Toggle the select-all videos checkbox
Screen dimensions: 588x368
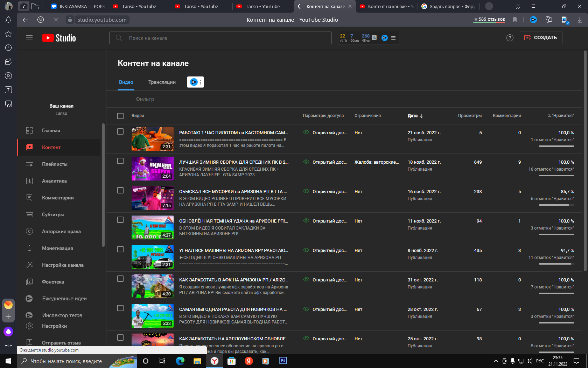click(x=120, y=116)
